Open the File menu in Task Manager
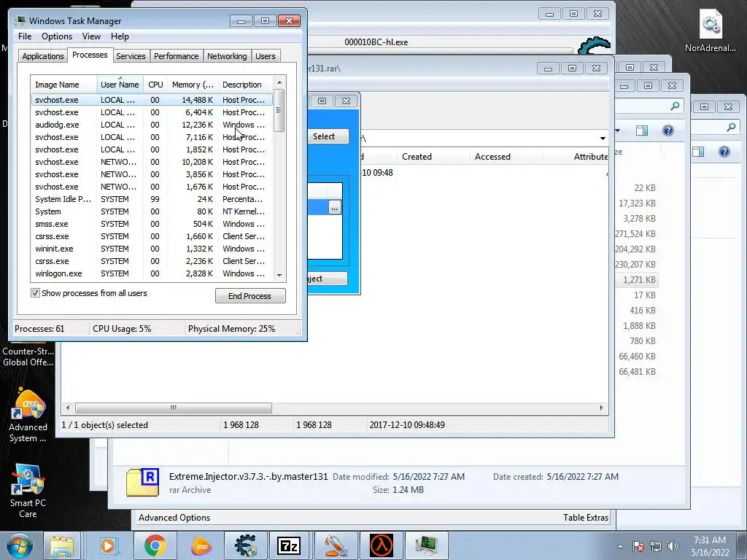Screen dimensions: 747x560 coord(25,36)
